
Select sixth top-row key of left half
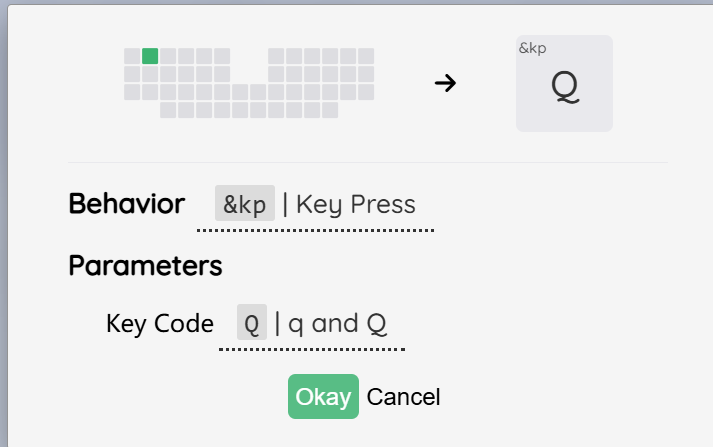click(x=222, y=56)
